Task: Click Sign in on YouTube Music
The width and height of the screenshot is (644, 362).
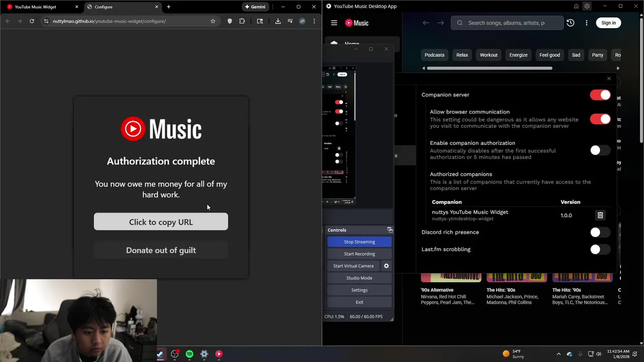Action: tap(608, 23)
